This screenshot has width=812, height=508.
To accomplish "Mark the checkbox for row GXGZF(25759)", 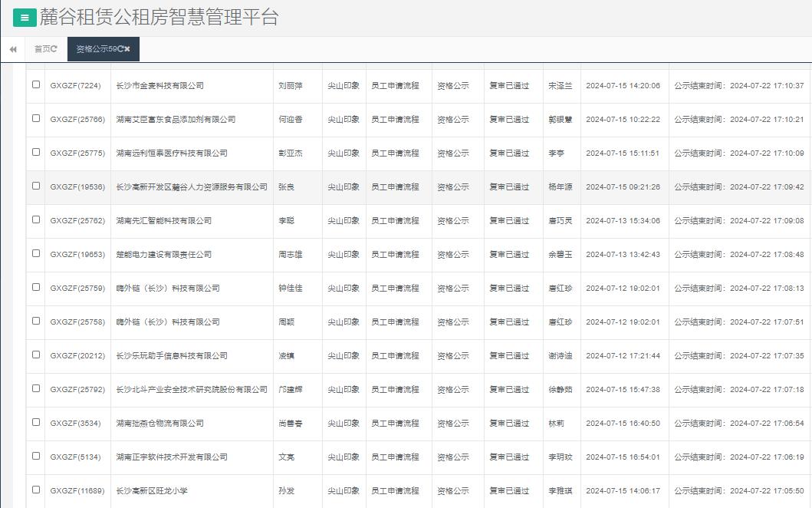I will tap(36, 288).
